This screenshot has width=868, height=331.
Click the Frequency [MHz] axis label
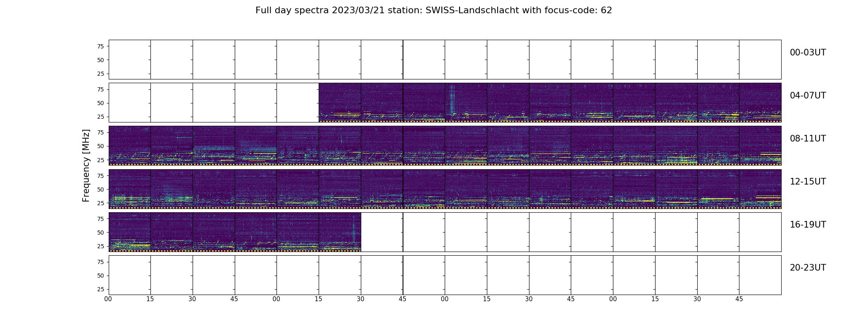[86, 165]
